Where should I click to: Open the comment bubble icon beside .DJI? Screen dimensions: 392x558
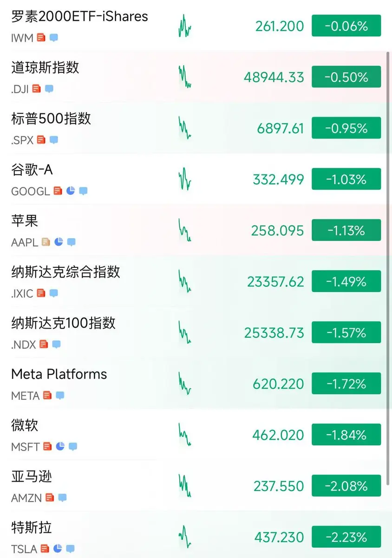(x=49, y=88)
